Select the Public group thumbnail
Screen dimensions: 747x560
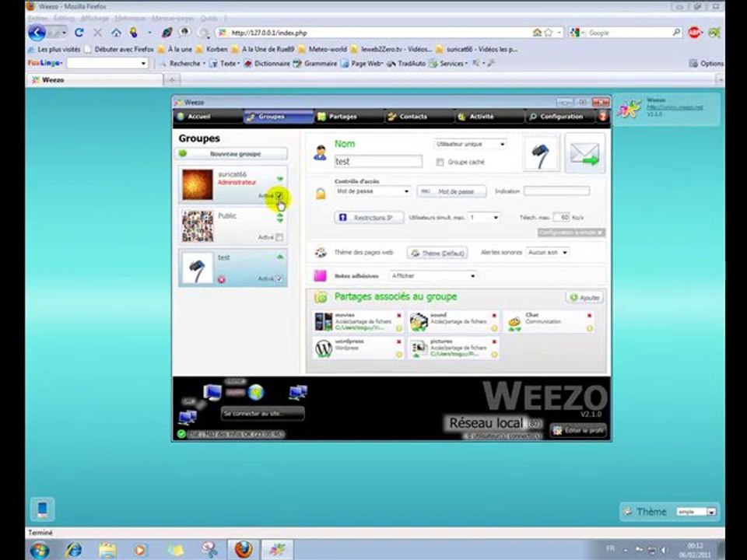[197, 226]
